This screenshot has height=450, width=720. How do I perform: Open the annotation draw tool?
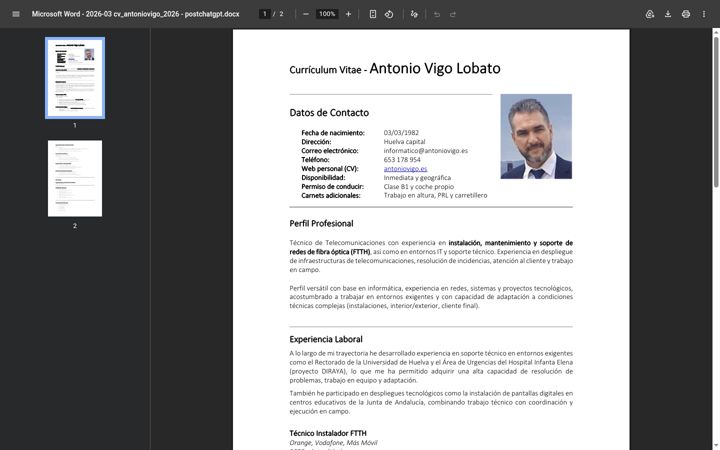[414, 14]
